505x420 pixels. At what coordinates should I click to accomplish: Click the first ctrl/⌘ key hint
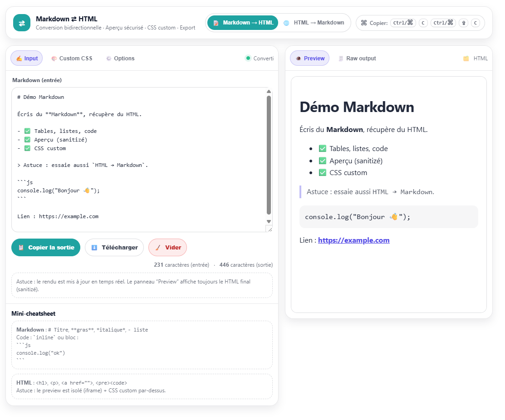pyautogui.click(x=403, y=23)
